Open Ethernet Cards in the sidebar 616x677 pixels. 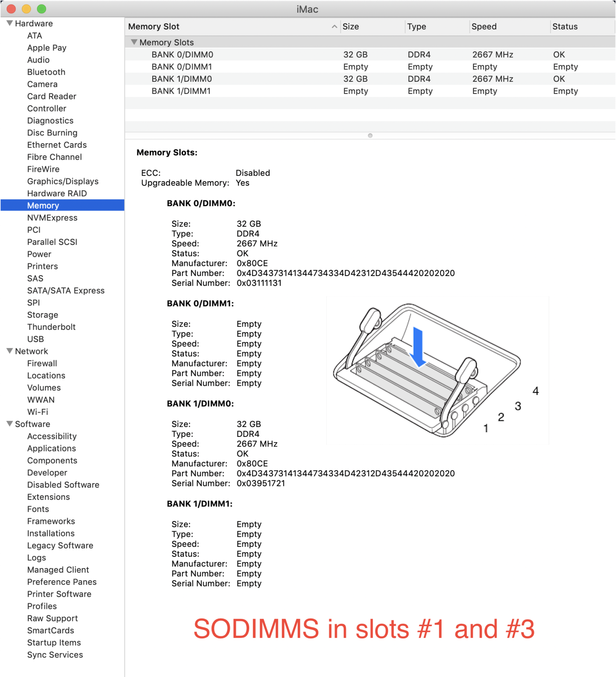[57, 145]
